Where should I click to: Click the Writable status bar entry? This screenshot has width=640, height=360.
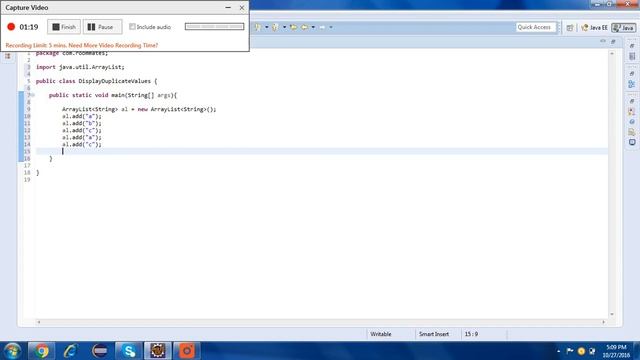380,334
